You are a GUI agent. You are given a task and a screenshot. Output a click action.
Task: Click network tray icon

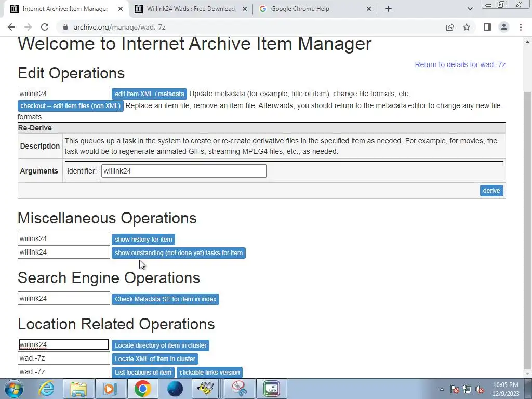click(x=467, y=390)
